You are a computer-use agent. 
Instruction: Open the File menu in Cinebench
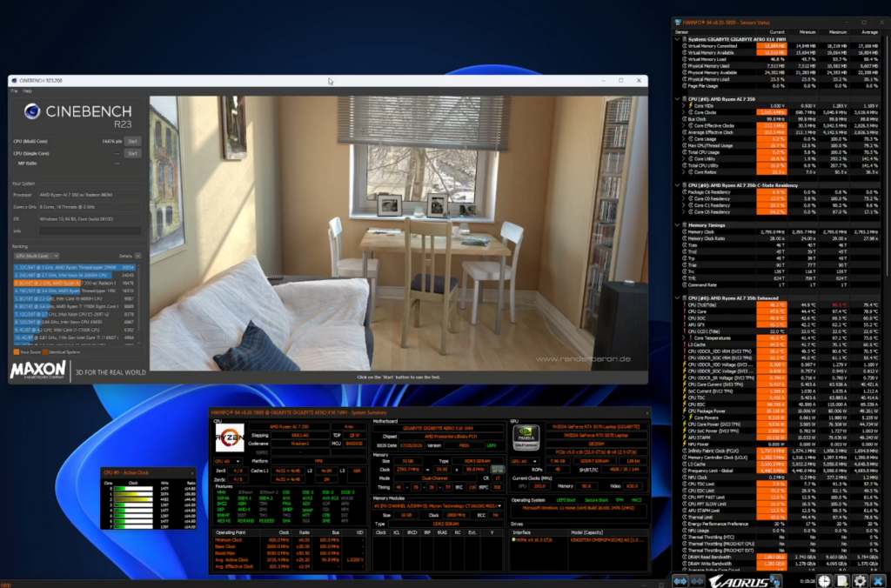point(14,91)
